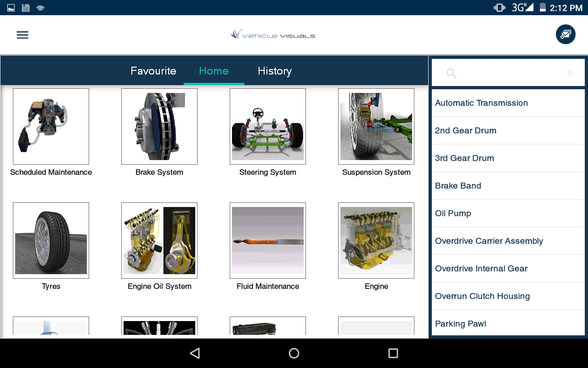This screenshot has width=588, height=368.
Task: Click the Steering System label
Action: [268, 172]
